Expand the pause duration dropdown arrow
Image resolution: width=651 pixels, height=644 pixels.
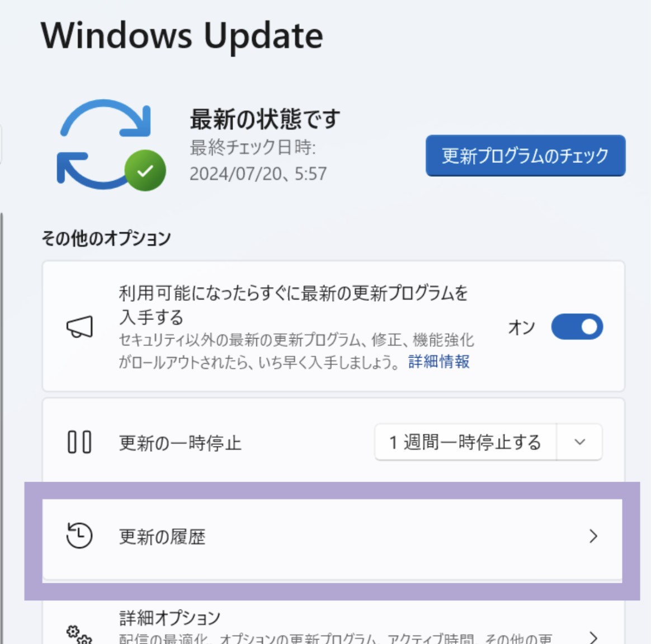pos(579,441)
